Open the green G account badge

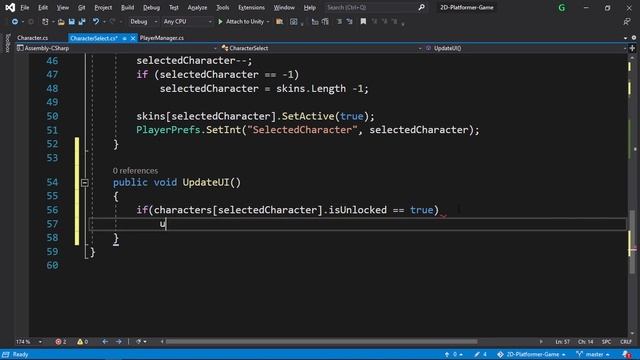click(x=562, y=7)
